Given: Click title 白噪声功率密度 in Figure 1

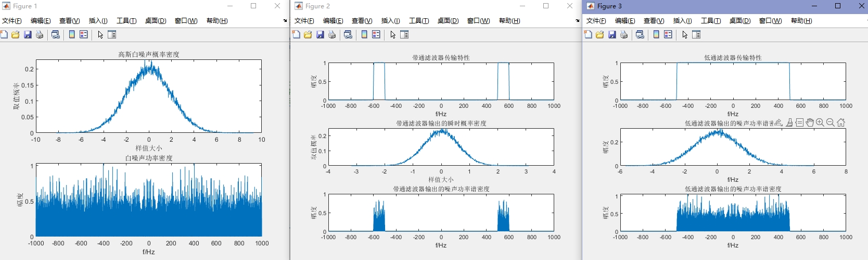Looking at the screenshot, I should [149, 158].
